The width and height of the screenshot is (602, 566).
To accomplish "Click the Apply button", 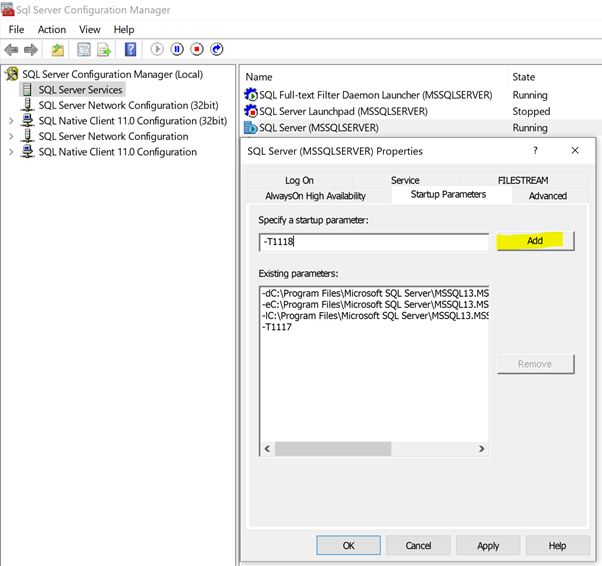I will [x=488, y=545].
